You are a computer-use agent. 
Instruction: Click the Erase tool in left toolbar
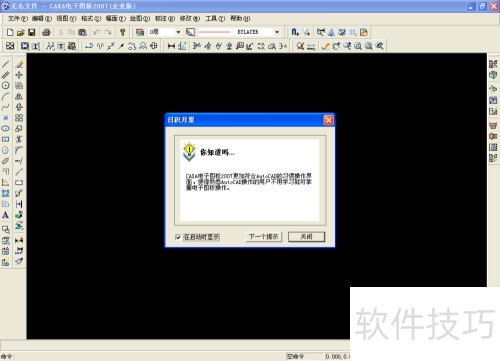19,64
